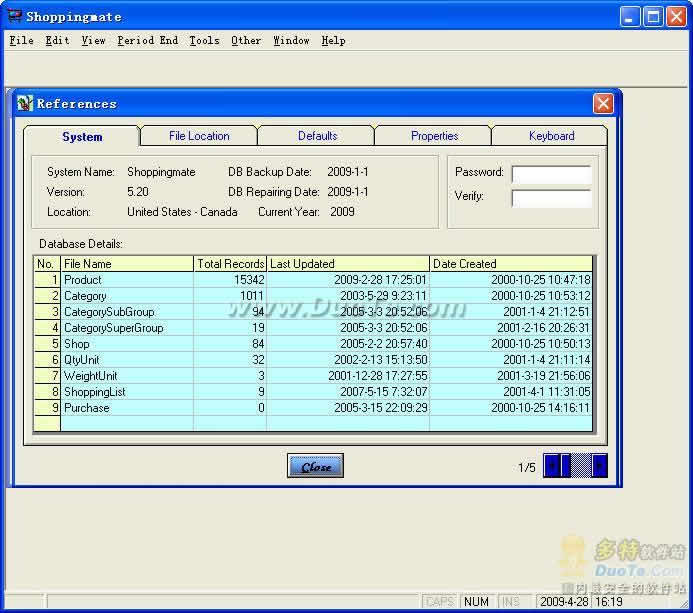Switch to the Defaults tab

click(x=317, y=136)
